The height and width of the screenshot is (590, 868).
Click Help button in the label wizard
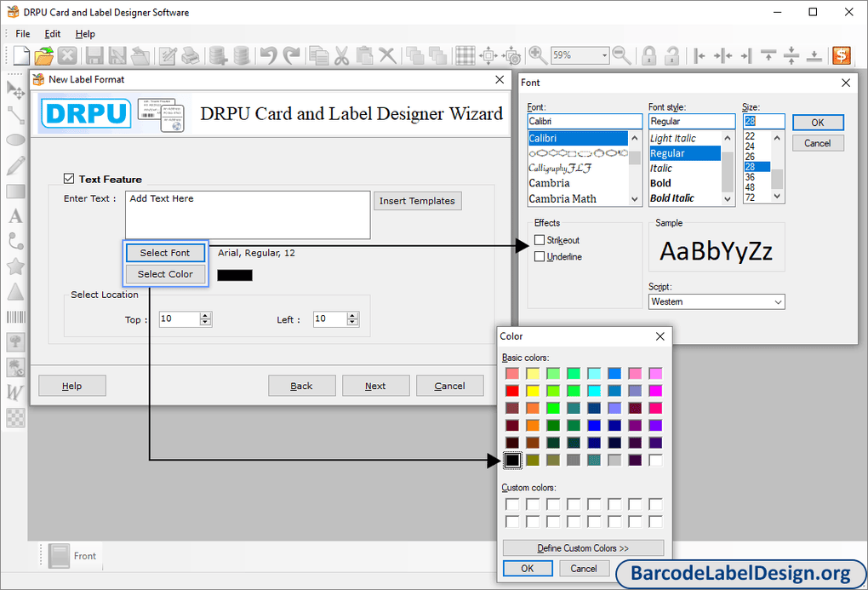pos(72,386)
